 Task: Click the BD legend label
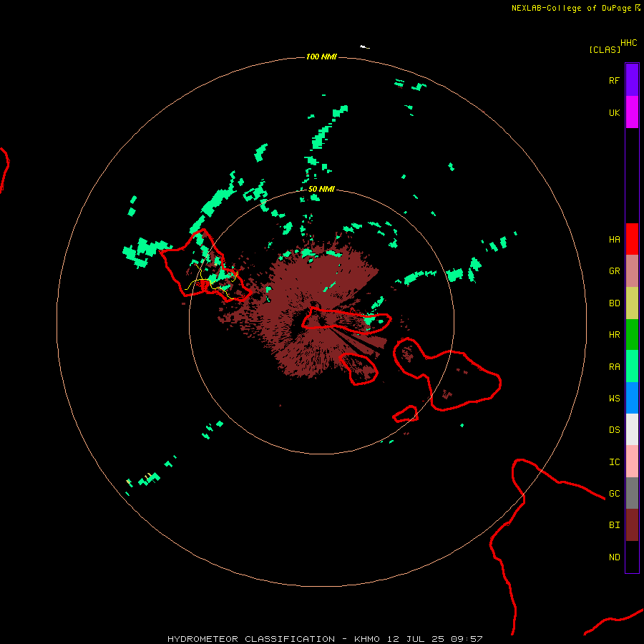point(614,303)
